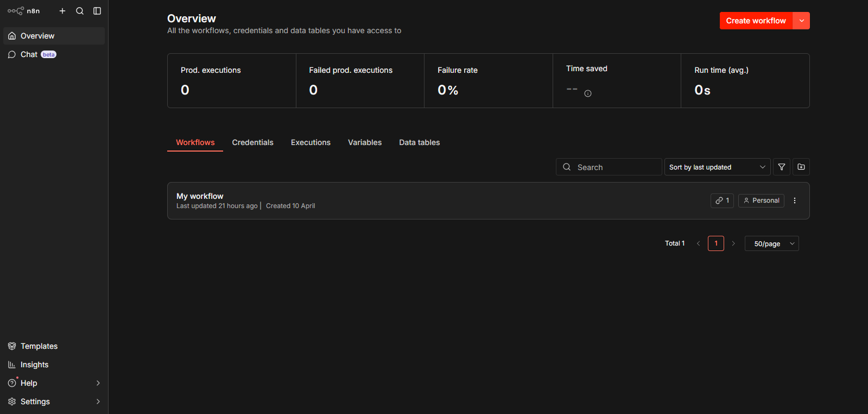Open Insights in the sidebar

54,365
